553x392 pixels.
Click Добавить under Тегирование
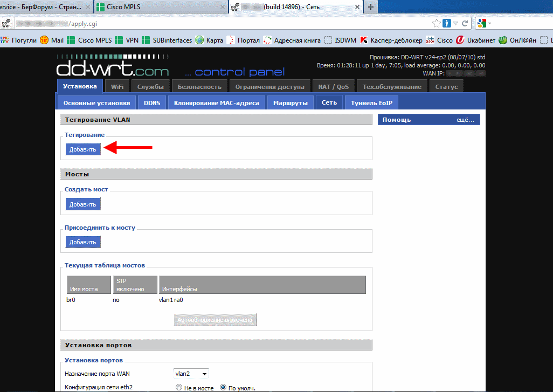pyautogui.click(x=83, y=149)
